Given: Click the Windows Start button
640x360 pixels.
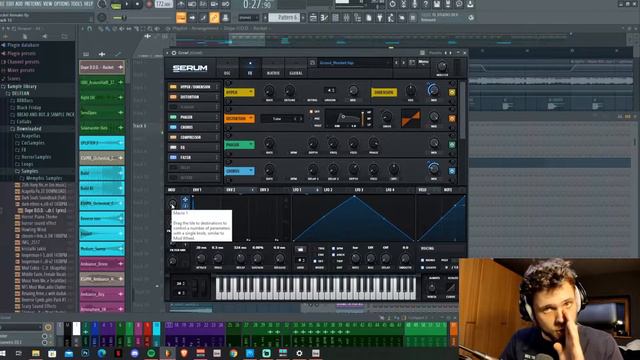Looking at the screenshot, I should 3,353.
